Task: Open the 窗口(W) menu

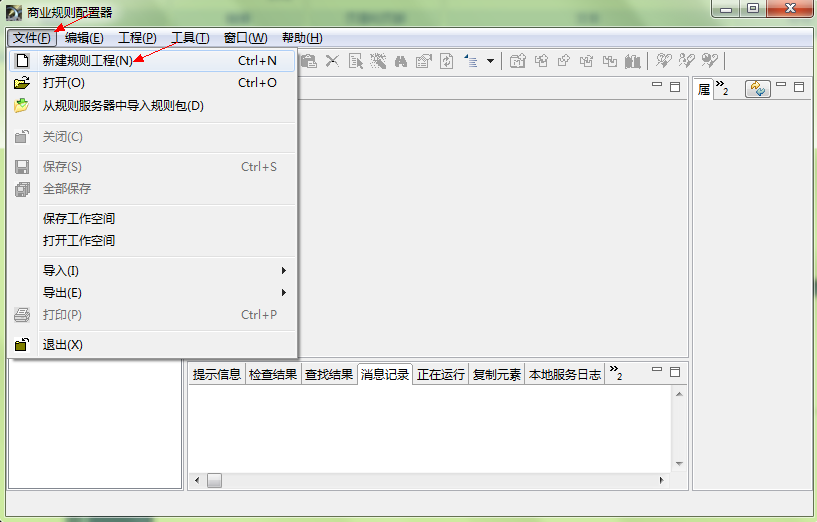Action: pyautogui.click(x=245, y=38)
